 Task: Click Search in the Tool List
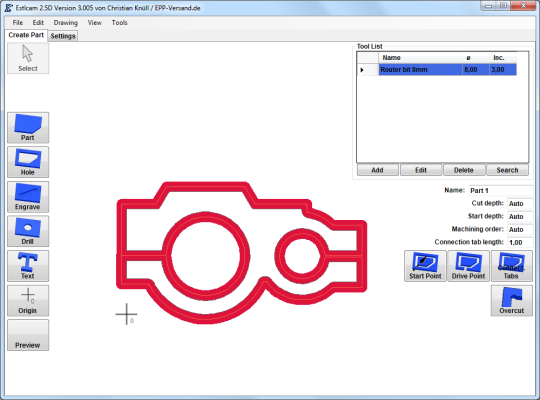(x=507, y=170)
